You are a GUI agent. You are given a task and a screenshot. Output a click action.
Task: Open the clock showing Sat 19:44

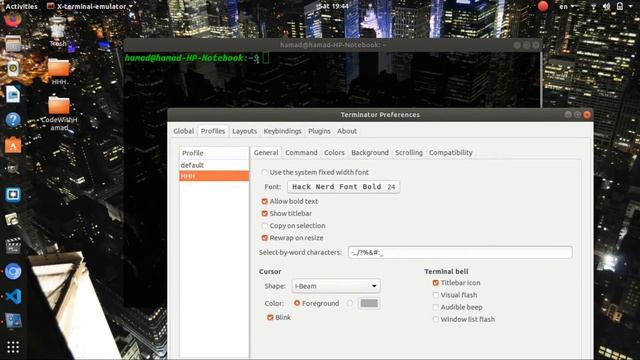tap(333, 6)
